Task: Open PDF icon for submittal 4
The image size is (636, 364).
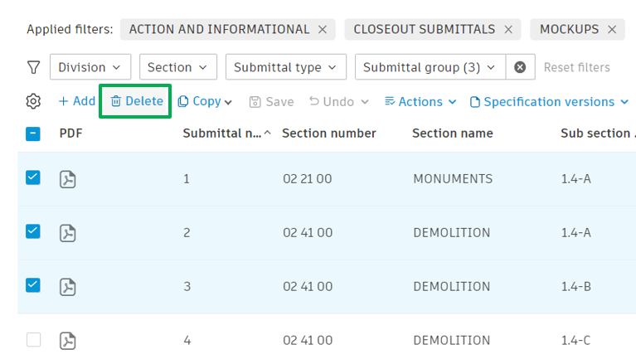Action: click(x=68, y=340)
